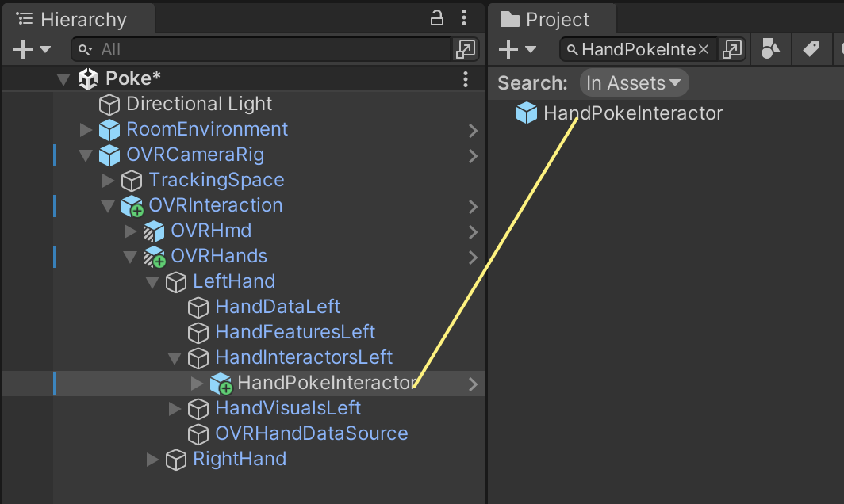Image resolution: width=844 pixels, height=504 pixels.
Task: Switch to the Hierarchy tab
Action: tap(79, 19)
